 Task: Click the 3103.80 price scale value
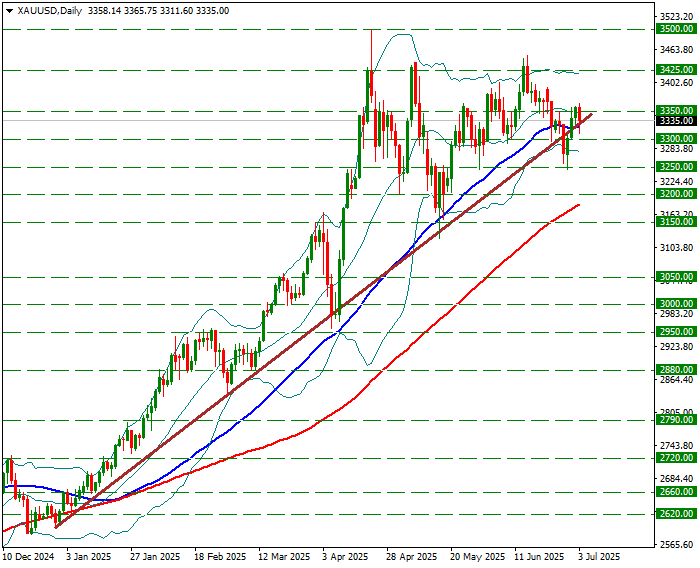(x=676, y=247)
